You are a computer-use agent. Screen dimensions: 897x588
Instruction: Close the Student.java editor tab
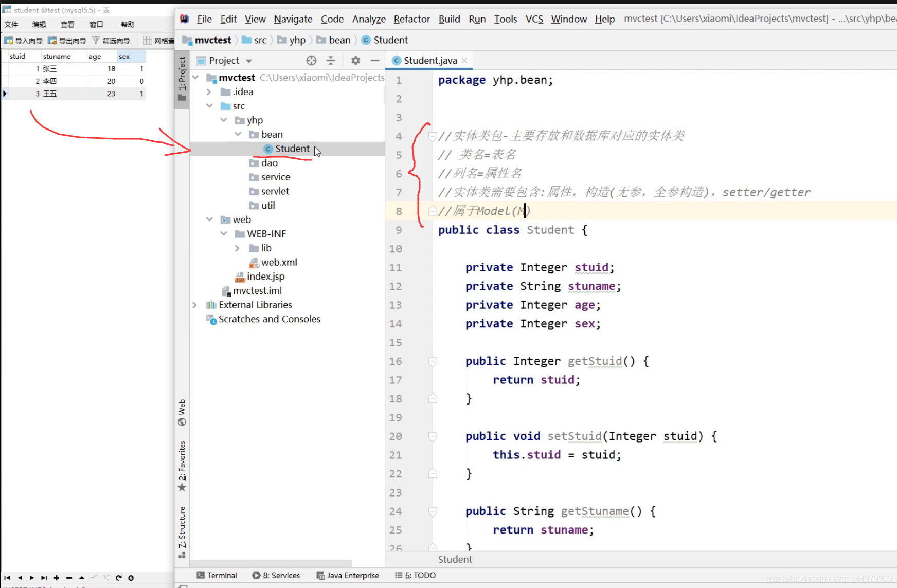(x=464, y=61)
